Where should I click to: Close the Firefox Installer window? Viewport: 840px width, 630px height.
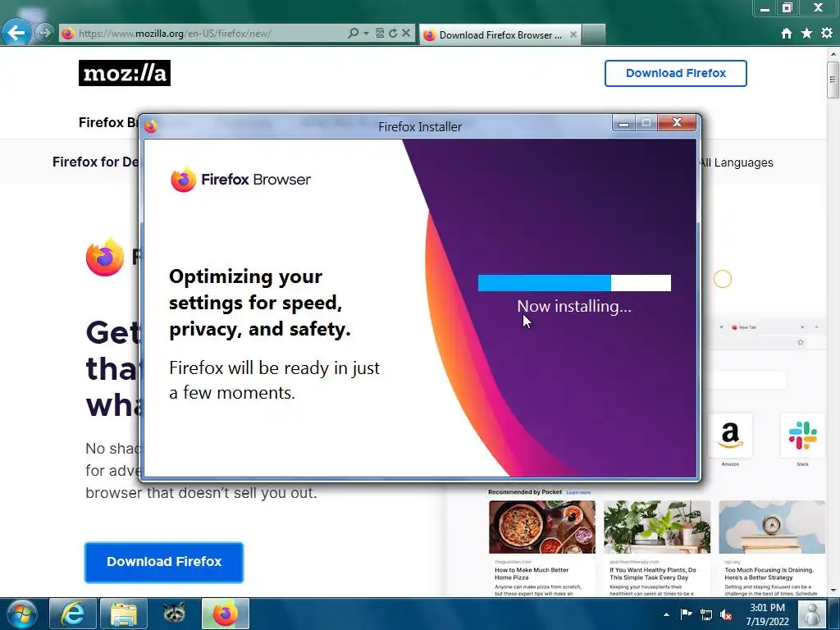click(677, 123)
